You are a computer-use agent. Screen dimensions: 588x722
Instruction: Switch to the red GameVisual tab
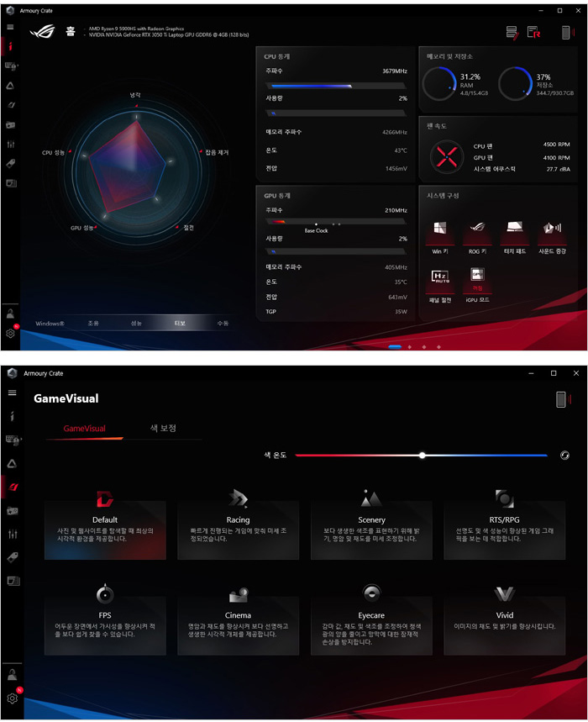tap(84, 428)
